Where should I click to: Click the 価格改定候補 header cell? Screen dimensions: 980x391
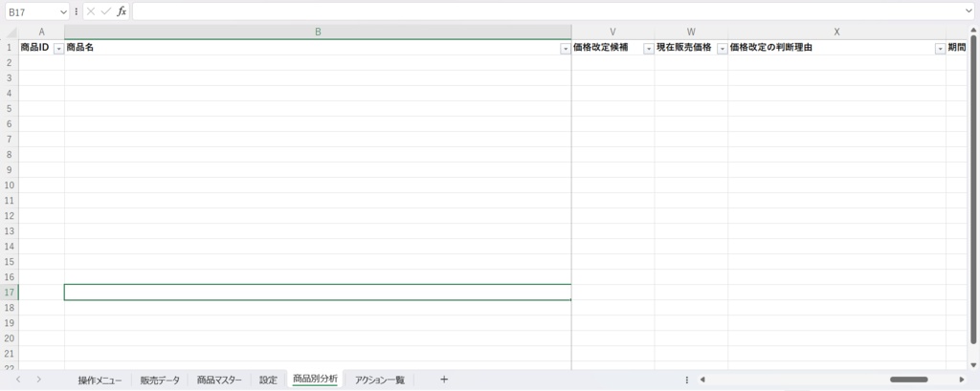(x=613, y=48)
